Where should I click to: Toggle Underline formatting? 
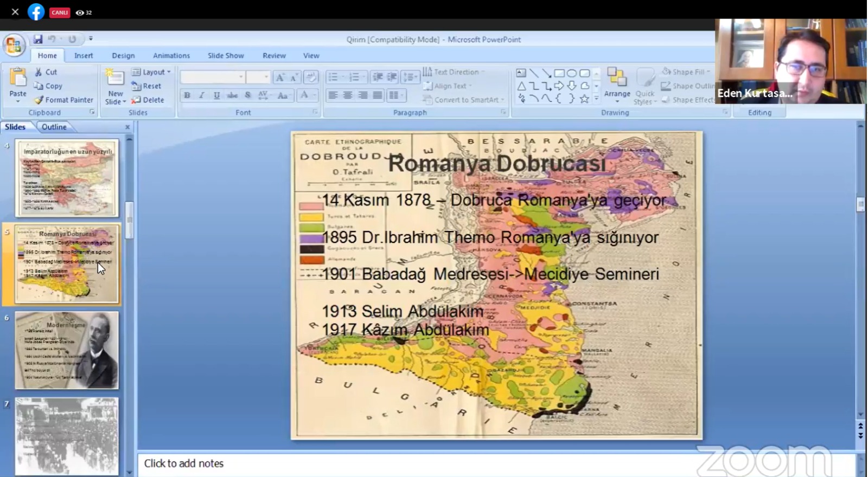click(x=216, y=95)
